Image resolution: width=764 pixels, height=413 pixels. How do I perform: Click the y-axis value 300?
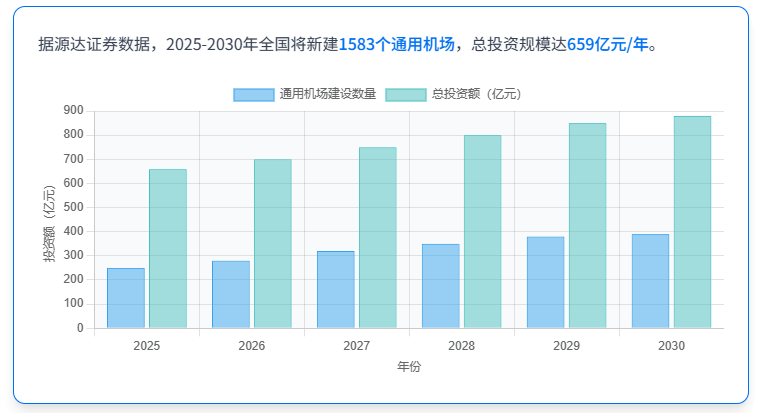point(74,255)
